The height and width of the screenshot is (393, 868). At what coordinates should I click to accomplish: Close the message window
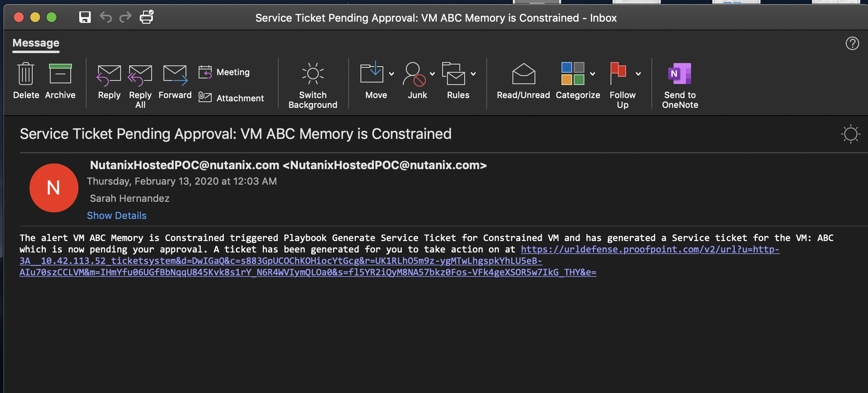click(x=19, y=17)
